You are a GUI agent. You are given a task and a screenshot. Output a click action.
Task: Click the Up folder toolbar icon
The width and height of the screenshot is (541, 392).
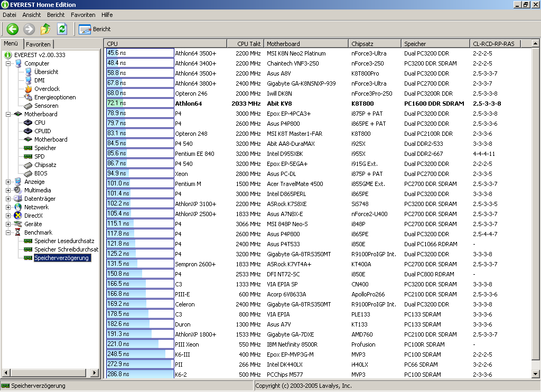45,29
